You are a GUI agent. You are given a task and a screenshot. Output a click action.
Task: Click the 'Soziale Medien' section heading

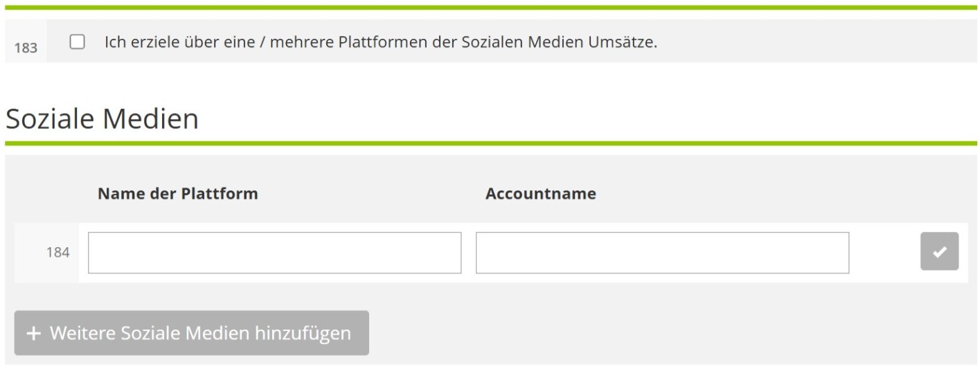tap(102, 118)
